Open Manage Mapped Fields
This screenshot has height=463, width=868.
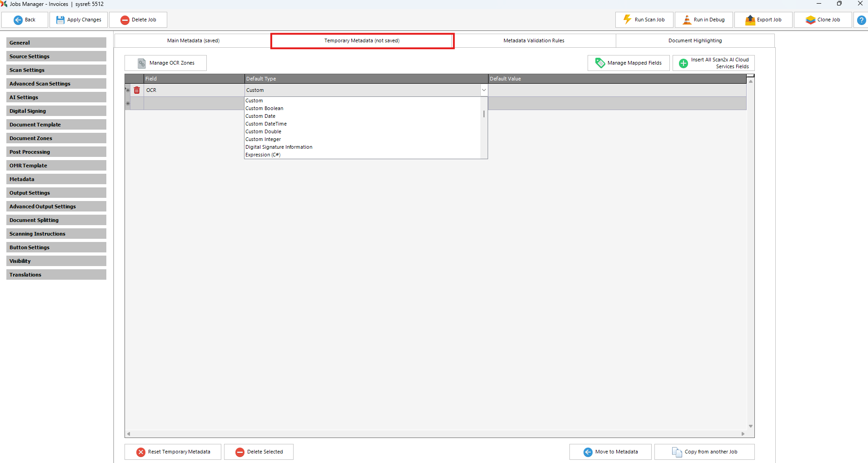pyautogui.click(x=628, y=63)
